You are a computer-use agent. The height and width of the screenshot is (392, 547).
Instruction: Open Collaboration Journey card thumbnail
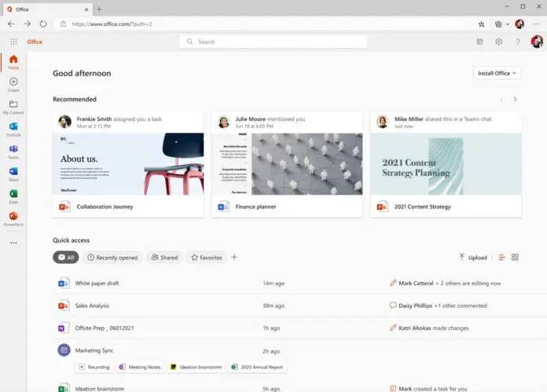pos(128,164)
